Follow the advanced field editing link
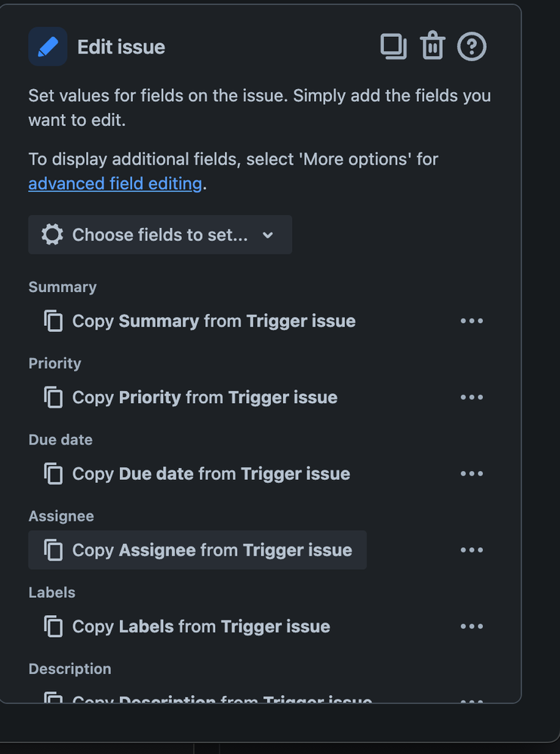The image size is (560, 754). [115, 183]
